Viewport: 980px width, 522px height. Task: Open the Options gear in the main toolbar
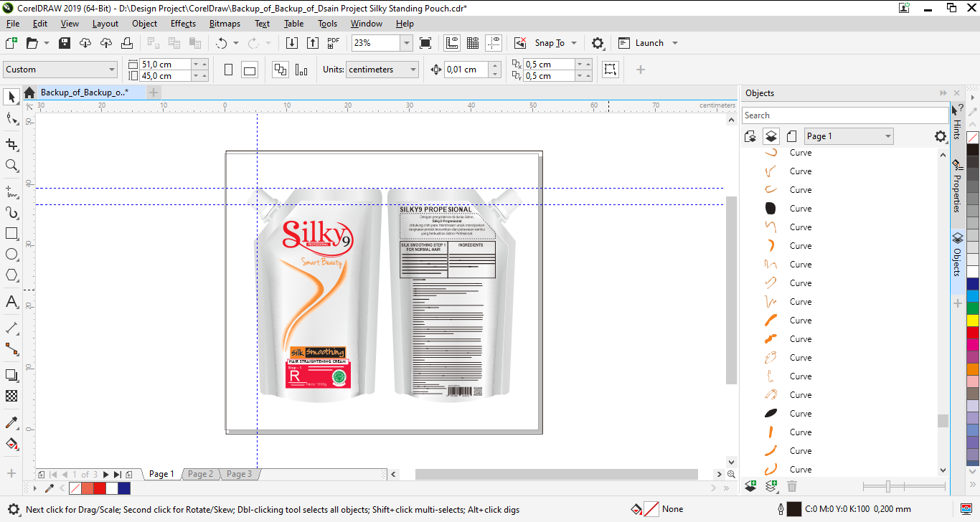(x=598, y=43)
